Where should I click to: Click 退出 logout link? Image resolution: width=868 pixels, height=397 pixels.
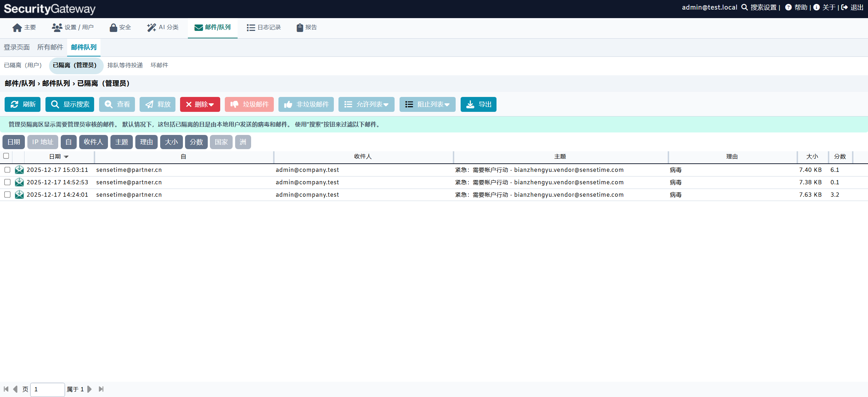(x=853, y=7)
